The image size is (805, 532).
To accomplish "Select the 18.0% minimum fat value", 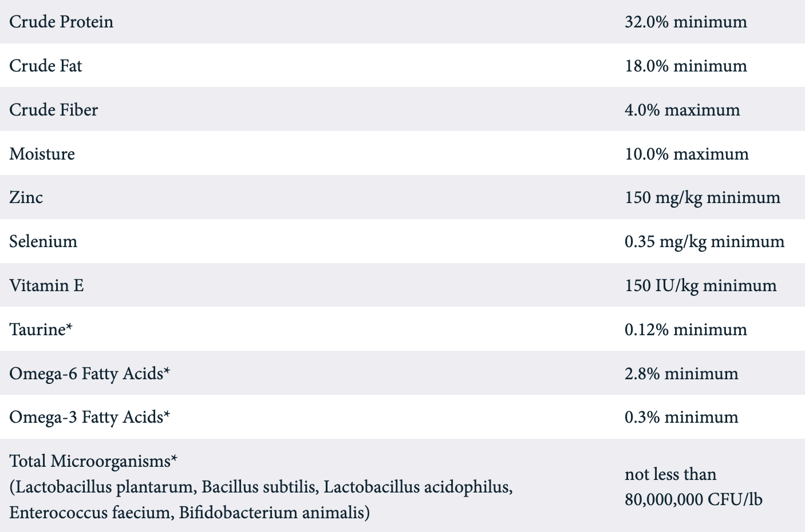I will click(685, 66).
